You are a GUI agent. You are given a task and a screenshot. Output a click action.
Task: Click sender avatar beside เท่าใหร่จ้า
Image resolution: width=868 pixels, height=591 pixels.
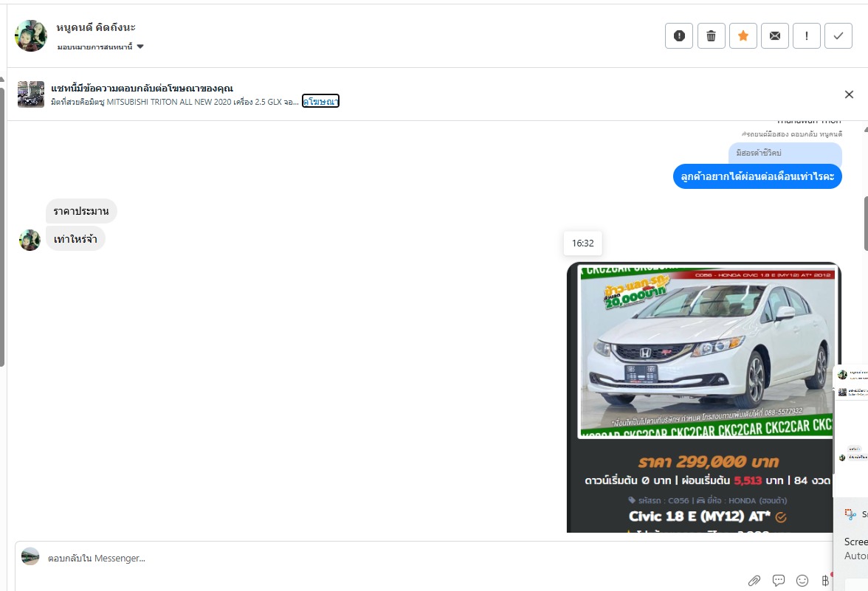tap(30, 241)
